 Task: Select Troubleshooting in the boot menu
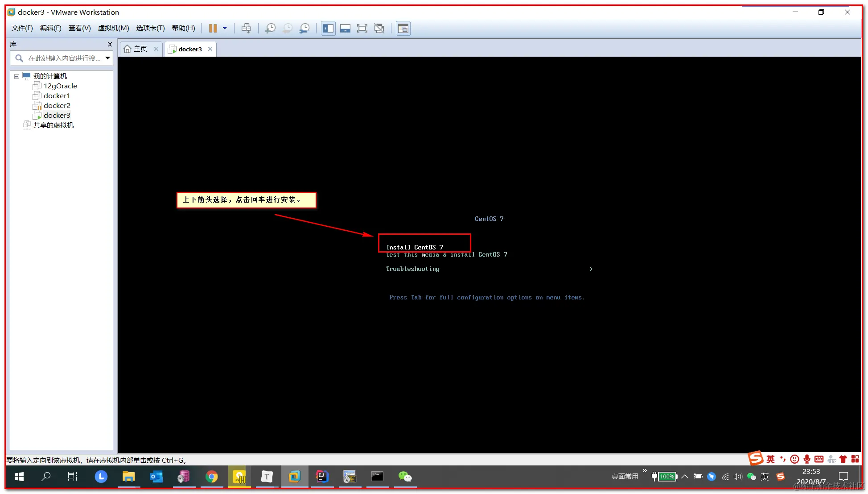tap(412, 269)
